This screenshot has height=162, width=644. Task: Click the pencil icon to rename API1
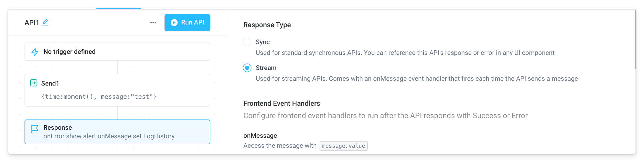tap(45, 23)
